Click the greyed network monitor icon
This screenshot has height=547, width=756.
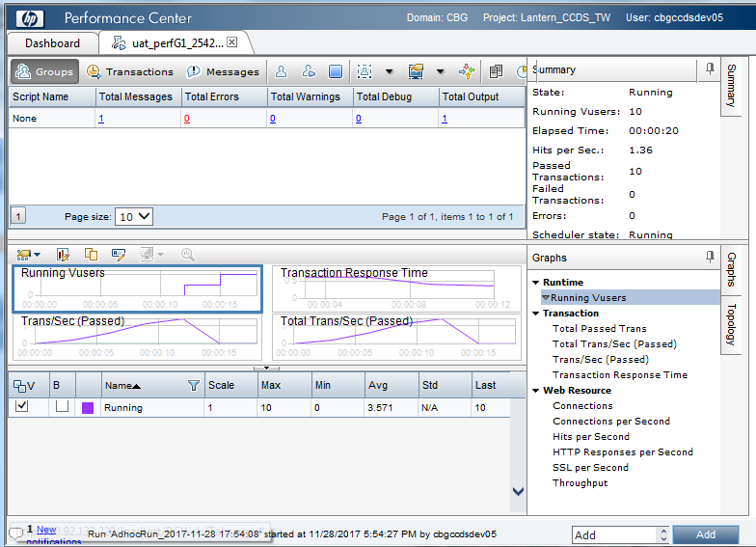(147, 255)
